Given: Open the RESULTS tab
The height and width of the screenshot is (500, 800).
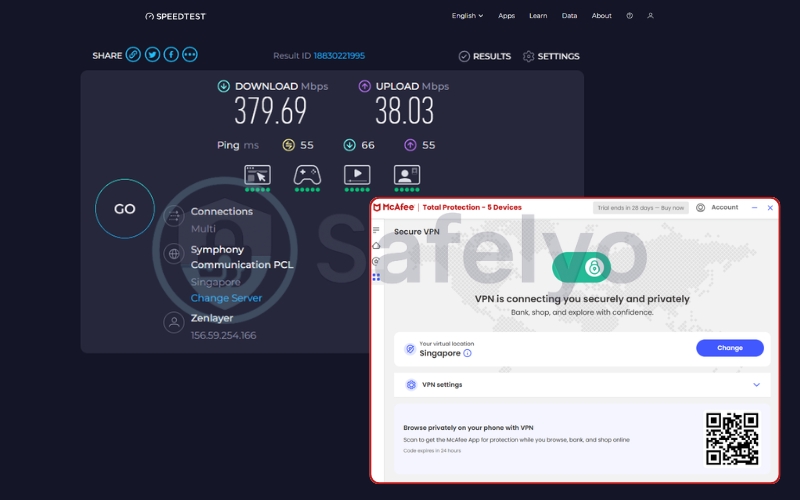Looking at the screenshot, I should (485, 56).
